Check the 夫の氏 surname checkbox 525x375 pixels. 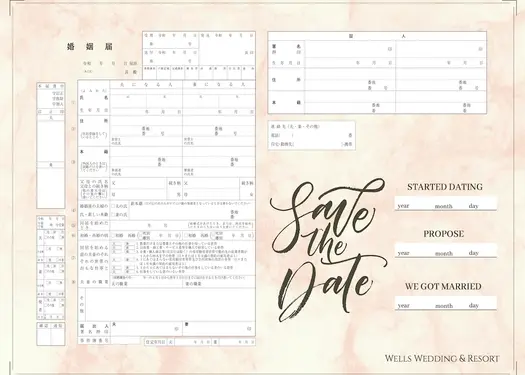coord(114,206)
